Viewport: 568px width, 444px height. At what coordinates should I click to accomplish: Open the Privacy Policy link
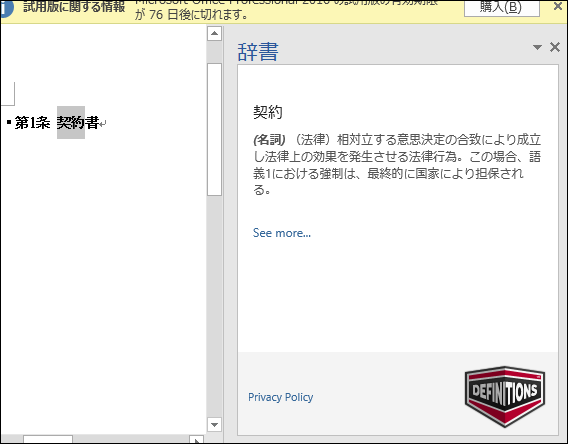(x=280, y=397)
